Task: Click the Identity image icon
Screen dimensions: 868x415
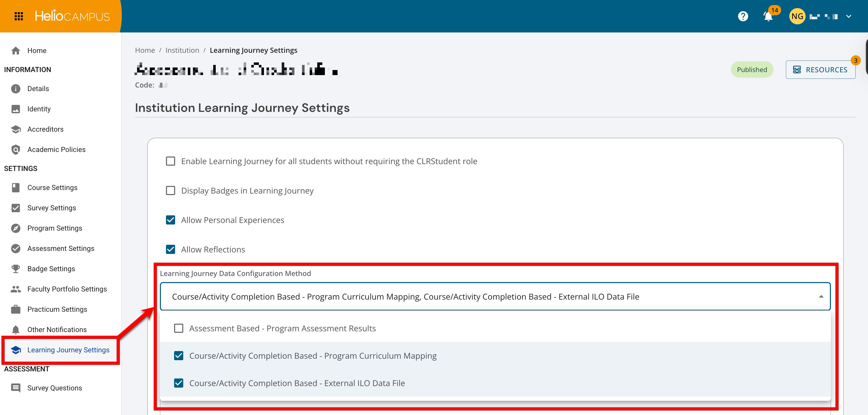Action: (x=15, y=109)
